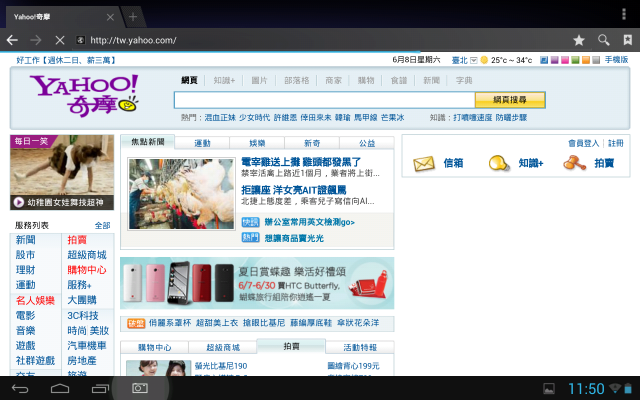The height and width of the screenshot is (400, 640).
Task: Click the Yahoo!奇摩 logo
Action: (x=84, y=96)
